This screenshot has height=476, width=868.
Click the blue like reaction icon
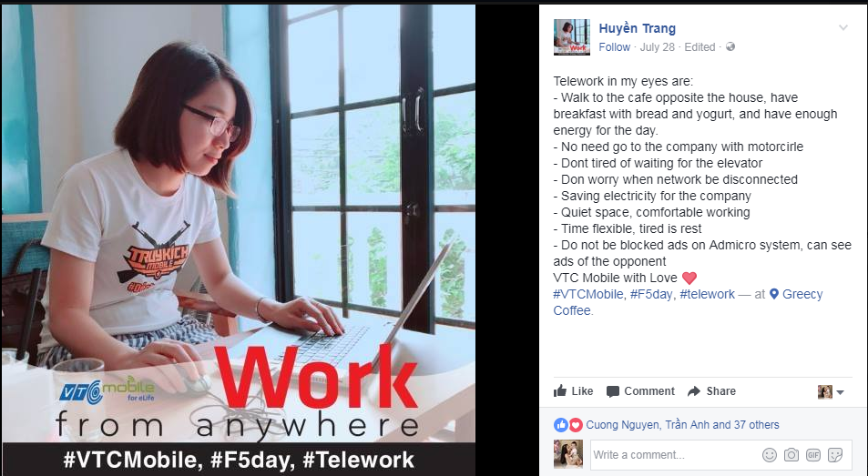561,425
